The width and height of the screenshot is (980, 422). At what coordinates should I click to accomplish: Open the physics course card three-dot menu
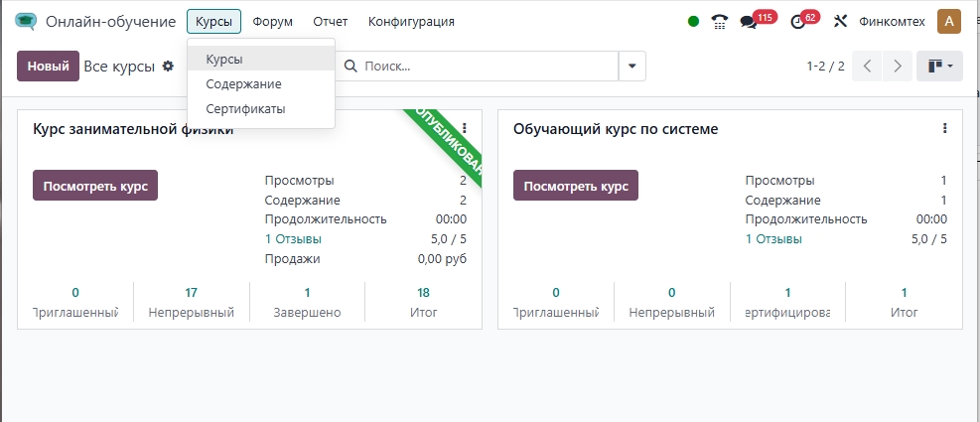tap(464, 128)
